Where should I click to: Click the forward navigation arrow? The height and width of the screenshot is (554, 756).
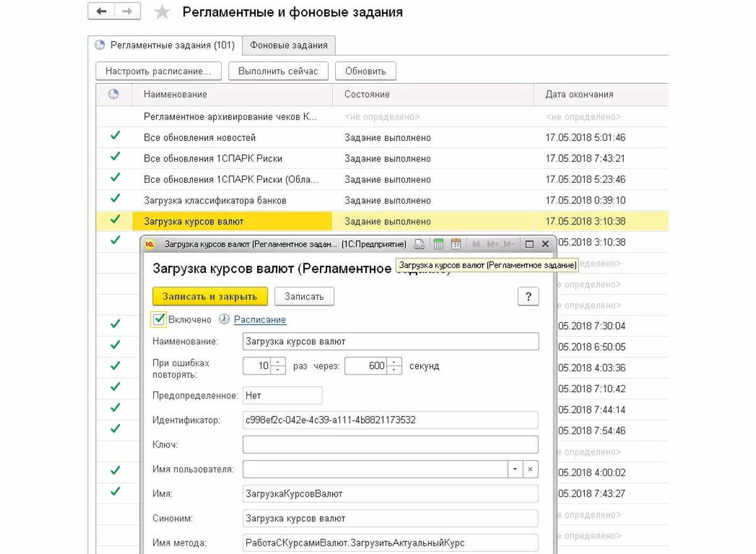pos(127,11)
